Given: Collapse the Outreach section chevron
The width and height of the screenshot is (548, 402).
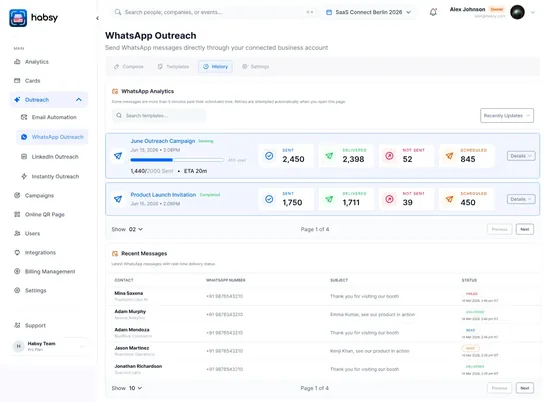Looking at the screenshot, I should pyautogui.click(x=79, y=100).
